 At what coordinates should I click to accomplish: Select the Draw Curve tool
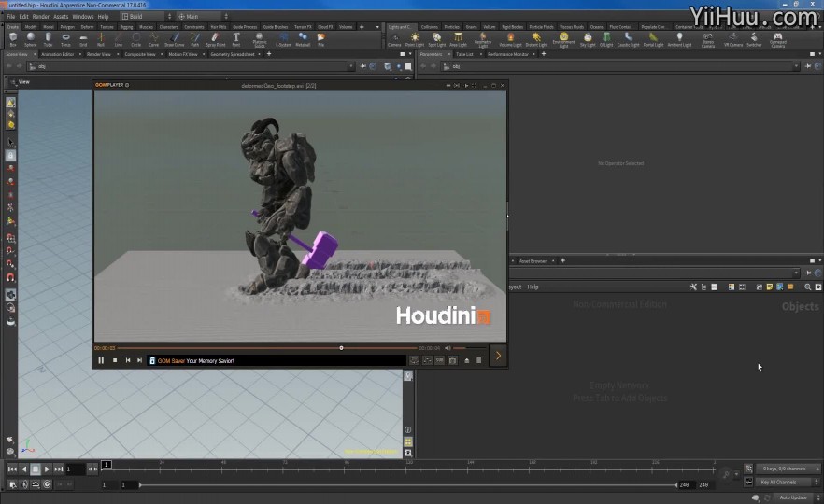(x=175, y=39)
